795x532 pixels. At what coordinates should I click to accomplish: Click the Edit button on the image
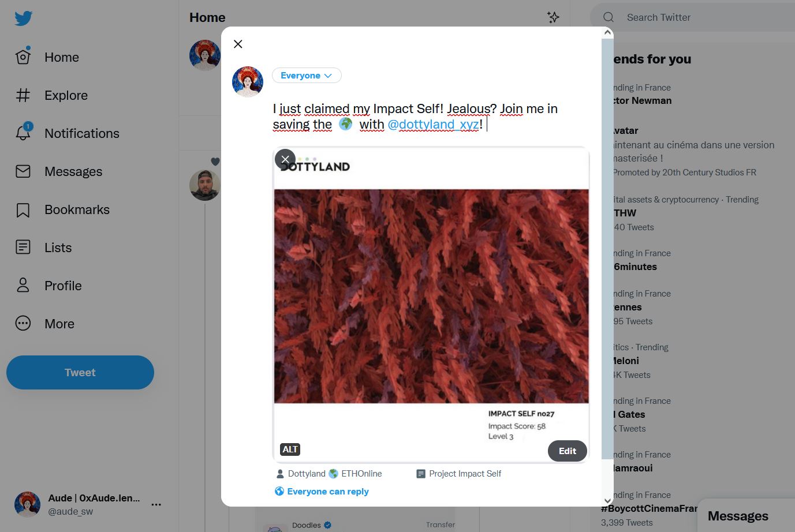[567, 451]
